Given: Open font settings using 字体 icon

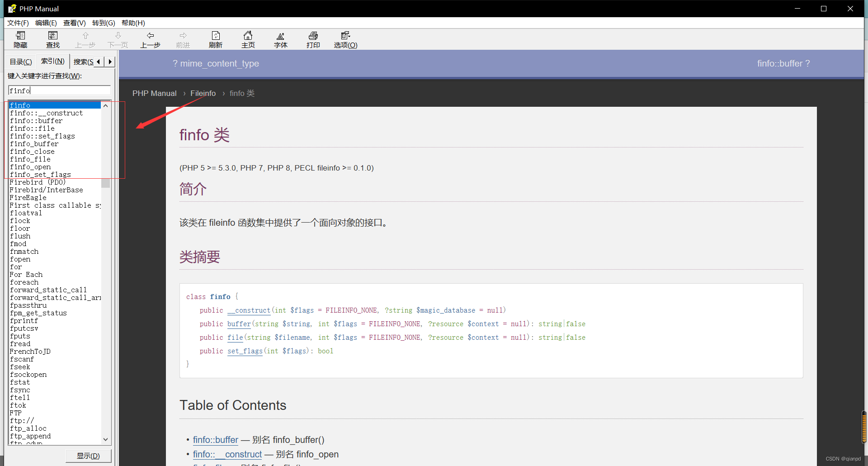Looking at the screenshot, I should pyautogui.click(x=280, y=39).
